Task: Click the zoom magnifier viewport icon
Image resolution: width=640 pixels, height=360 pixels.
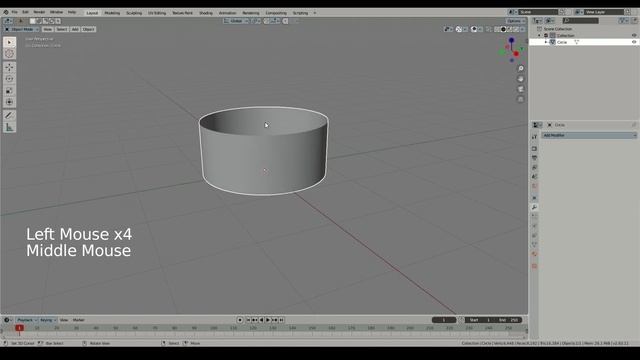Action: (521, 69)
